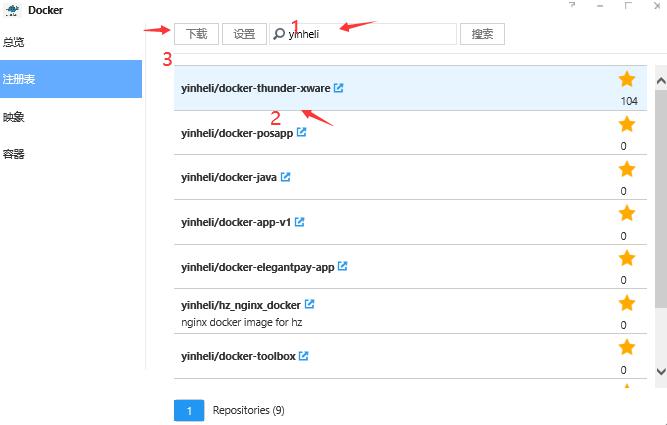The image size is (667, 425).
Task: Select row yinheli/docker-app-v1
Action: pos(410,222)
